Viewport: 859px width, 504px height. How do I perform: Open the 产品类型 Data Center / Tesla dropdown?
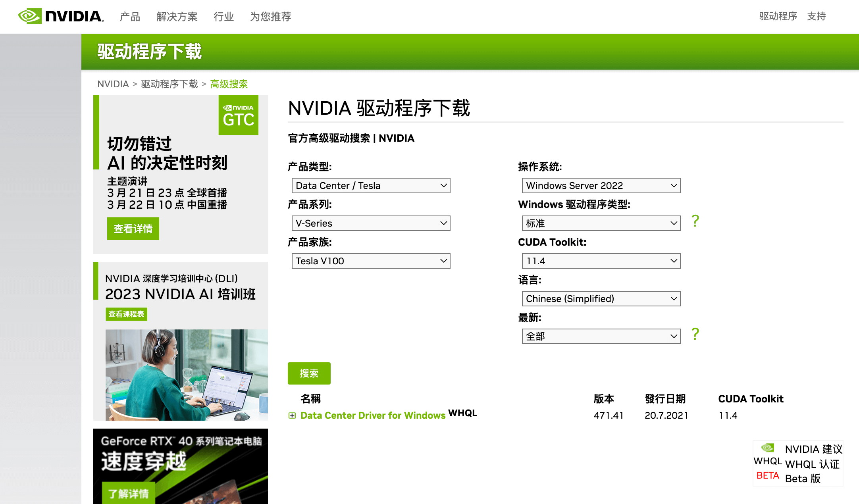click(x=371, y=186)
